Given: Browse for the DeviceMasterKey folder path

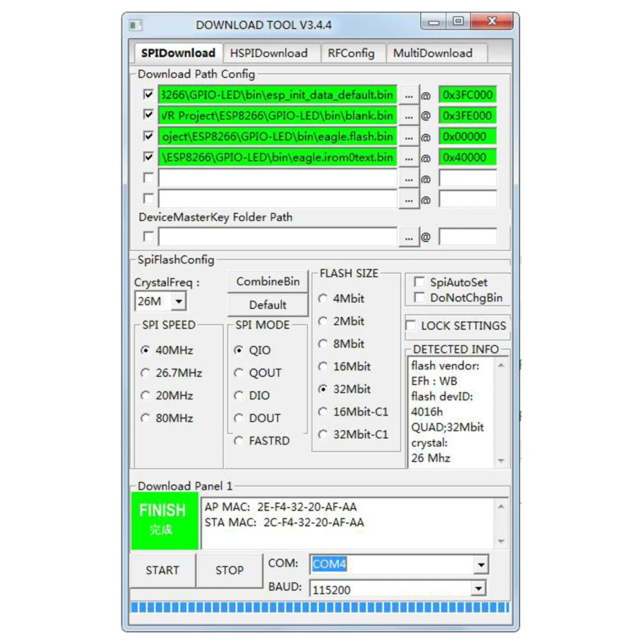Looking at the screenshot, I should [408, 238].
